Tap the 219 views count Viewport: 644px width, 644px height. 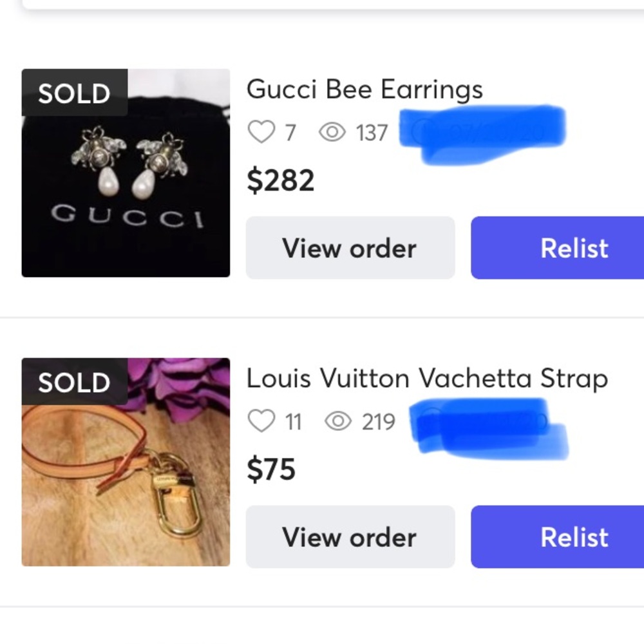tap(379, 422)
